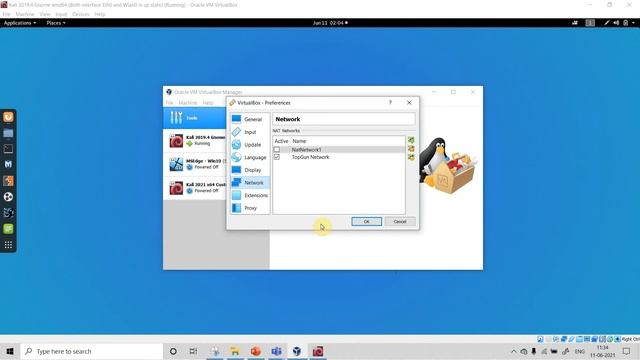Viewport: 640px width, 360px height.
Task: Select the Kali 2021 x64 powered off VM
Action: [x=194, y=188]
